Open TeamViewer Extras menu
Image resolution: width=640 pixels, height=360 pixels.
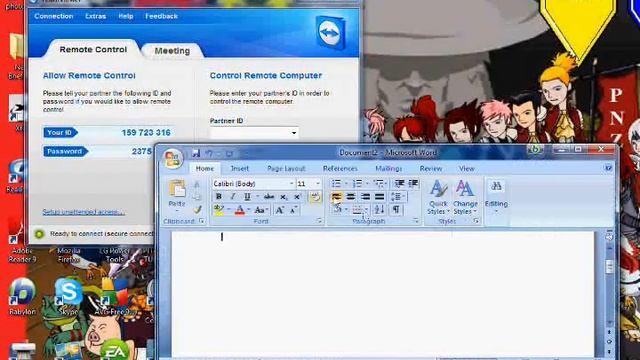point(96,16)
